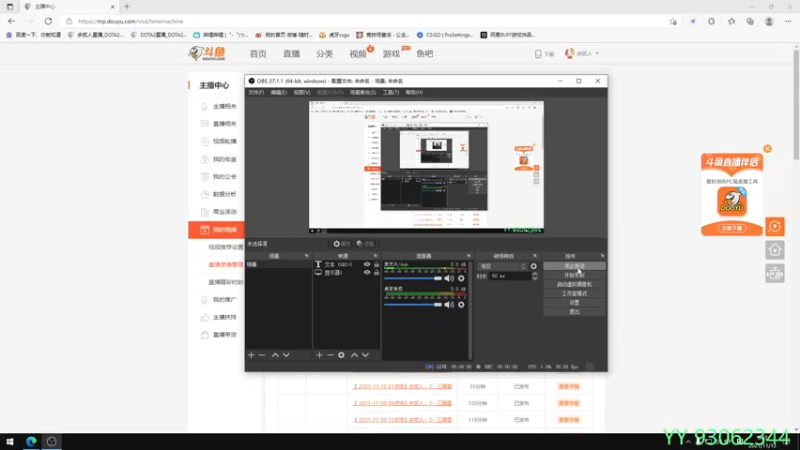Click the orange play icon in the right floating sidebar

tap(774, 227)
